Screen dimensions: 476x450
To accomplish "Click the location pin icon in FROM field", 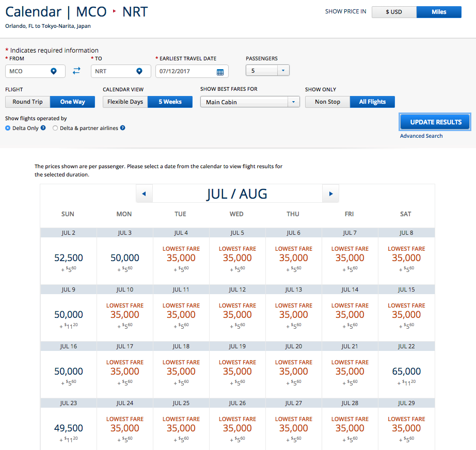I will 54,71.
